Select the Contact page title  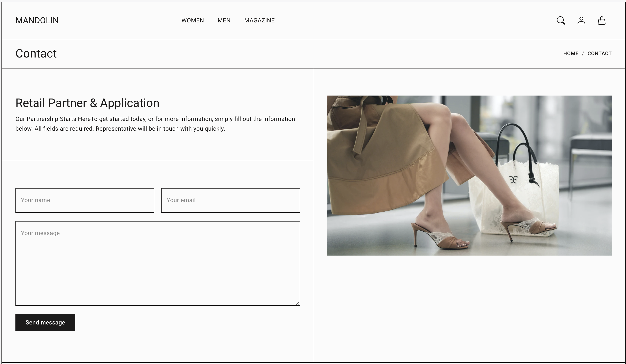pyautogui.click(x=36, y=53)
